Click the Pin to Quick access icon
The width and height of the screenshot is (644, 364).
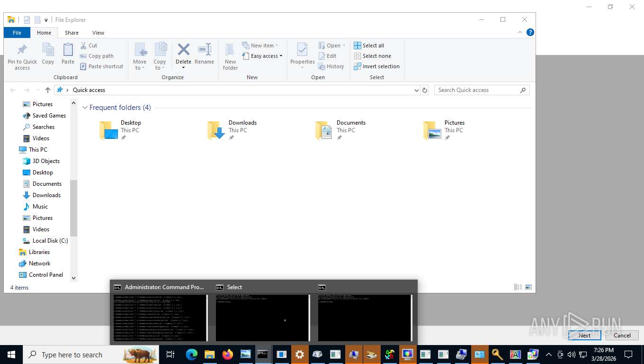point(22,50)
